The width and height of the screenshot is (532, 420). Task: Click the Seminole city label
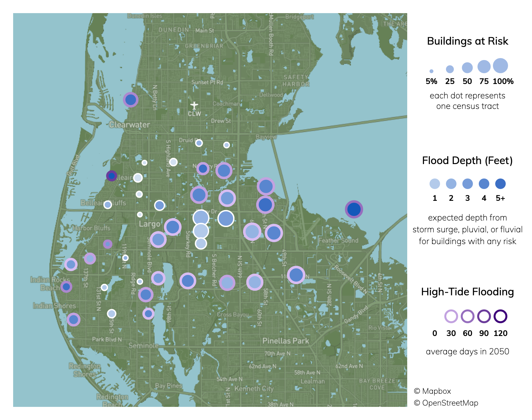click(x=144, y=346)
